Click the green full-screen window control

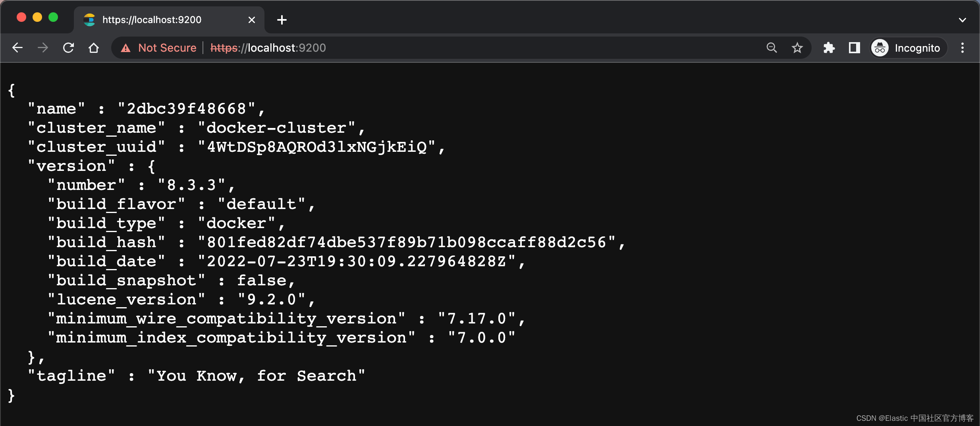pyautogui.click(x=53, y=17)
